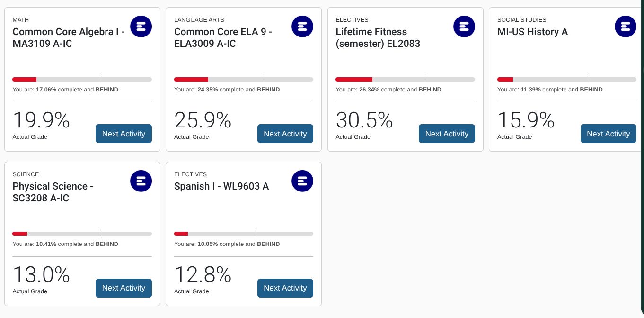
Task: Select the MI-US History A course title
Action: [532, 32]
